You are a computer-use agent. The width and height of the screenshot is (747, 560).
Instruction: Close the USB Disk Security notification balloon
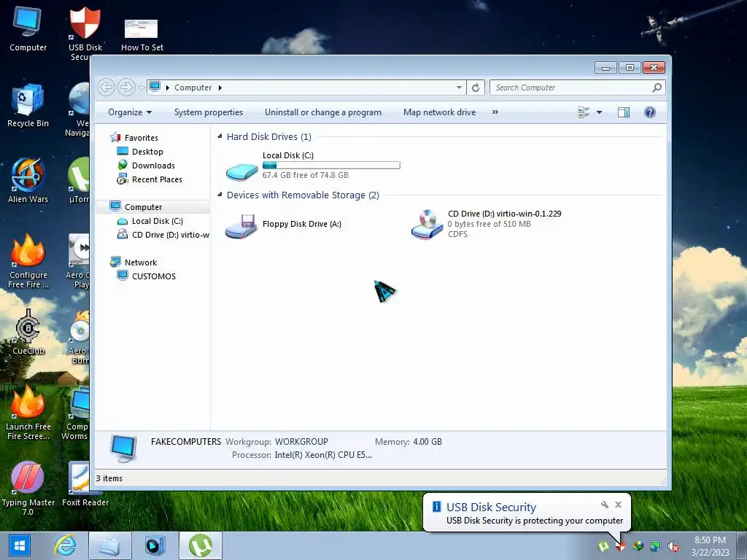coord(619,505)
